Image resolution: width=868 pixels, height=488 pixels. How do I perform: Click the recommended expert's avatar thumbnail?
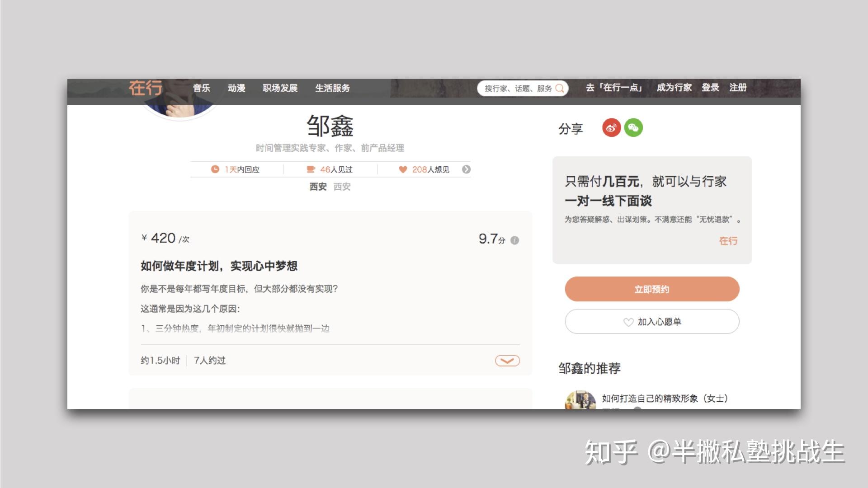pos(580,400)
